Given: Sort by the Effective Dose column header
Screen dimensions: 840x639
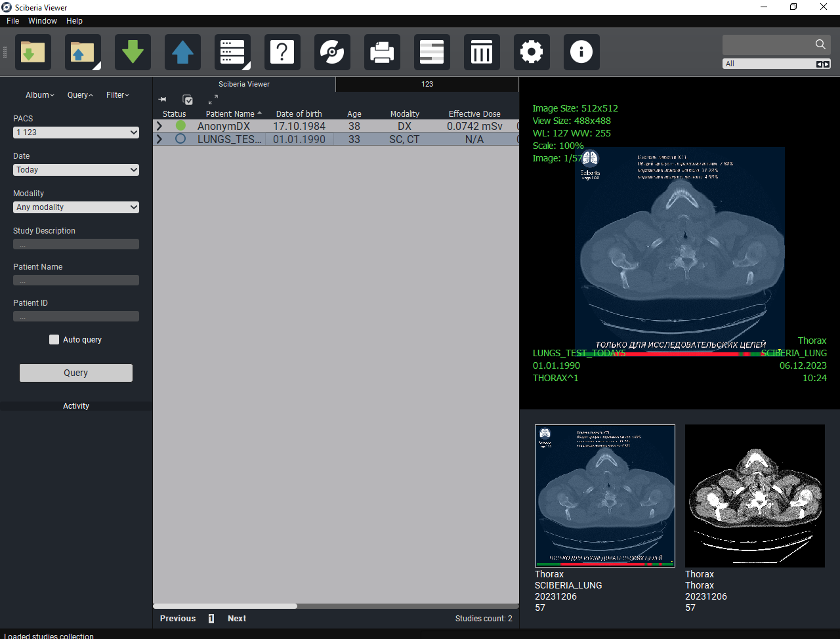Looking at the screenshot, I should click(474, 113).
